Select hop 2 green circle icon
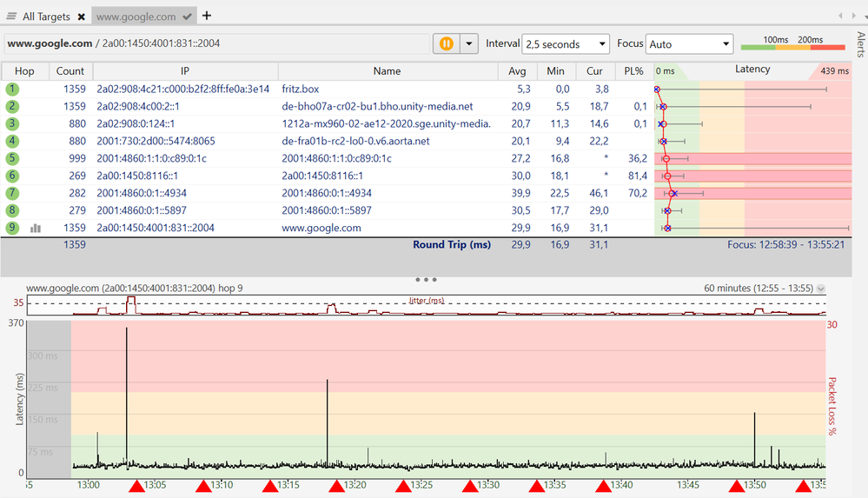Viewport: 868px width, 498px height. (12, 106)
